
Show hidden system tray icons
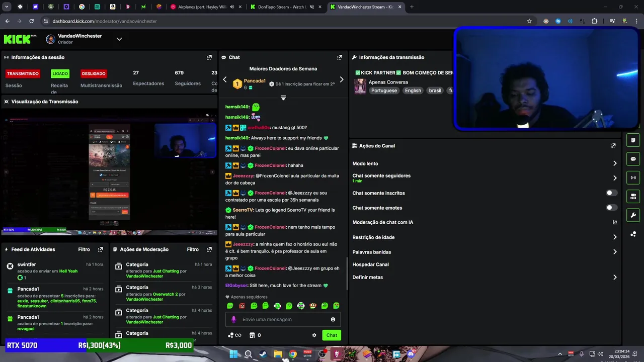point(560,354)
